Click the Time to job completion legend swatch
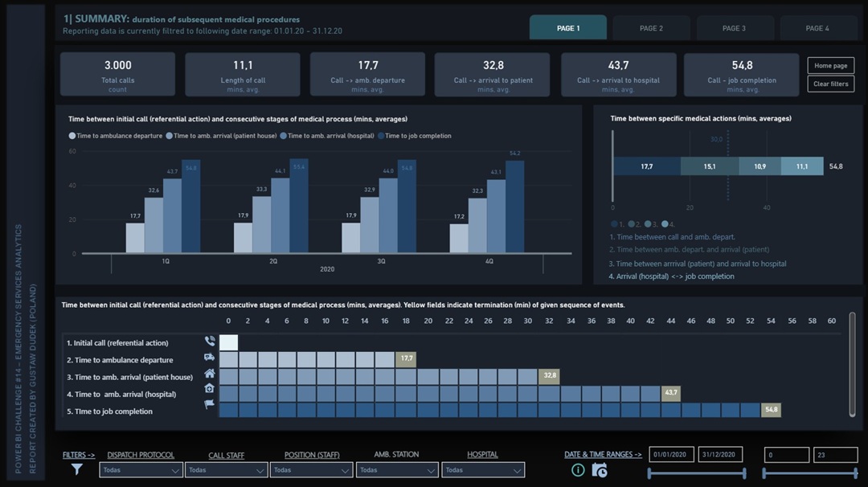The image size is (868, 487). point(381,136)
